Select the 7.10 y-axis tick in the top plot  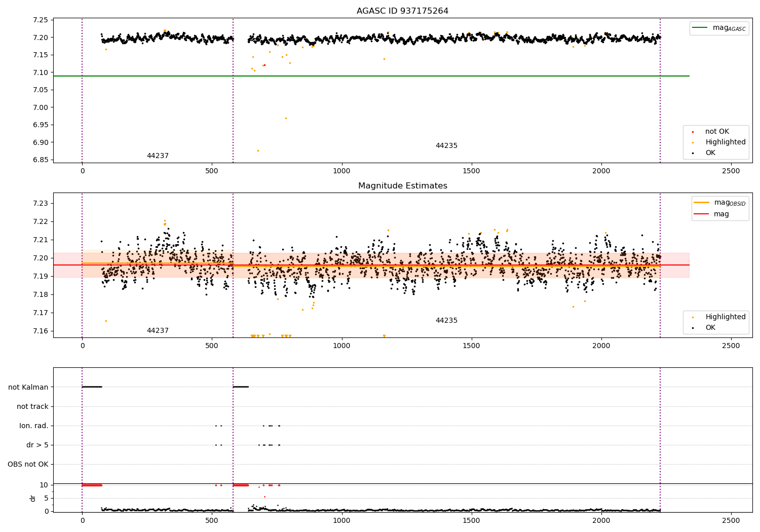tap(40, 73)
